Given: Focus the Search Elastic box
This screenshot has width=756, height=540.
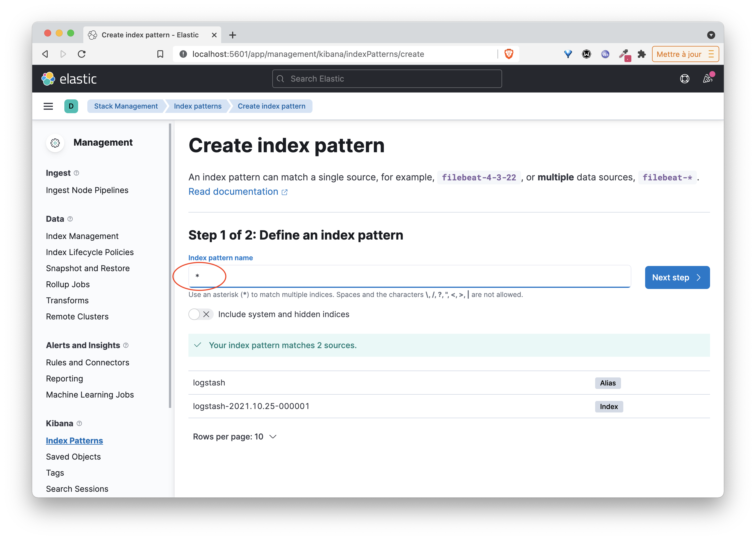Looking at the screenshot, I should pos(387,79).
